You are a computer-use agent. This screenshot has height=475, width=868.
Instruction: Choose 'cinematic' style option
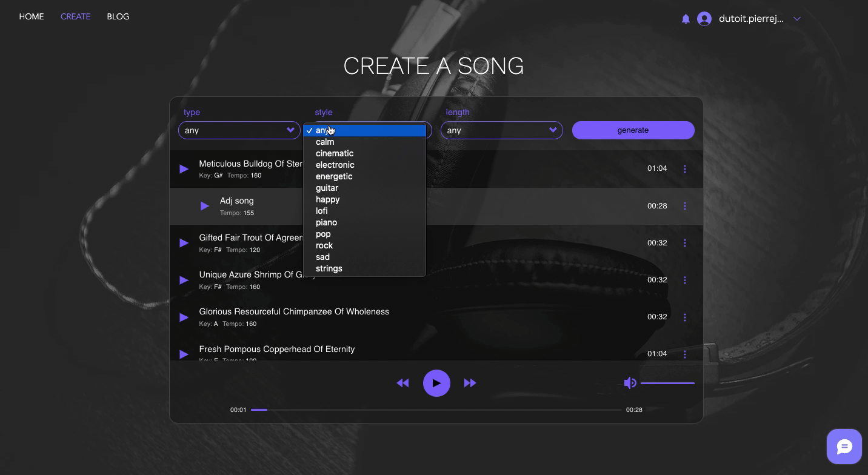point(365,153)
